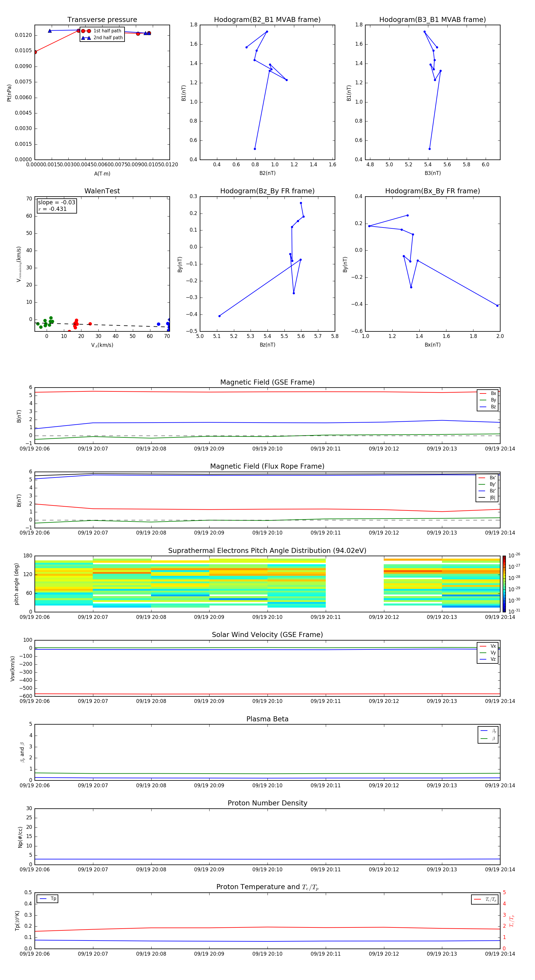Screen dimensions: 535x980
Task: Click the "By" entry in the GSE magnetic field legend
Action: [x=488, y=400]
